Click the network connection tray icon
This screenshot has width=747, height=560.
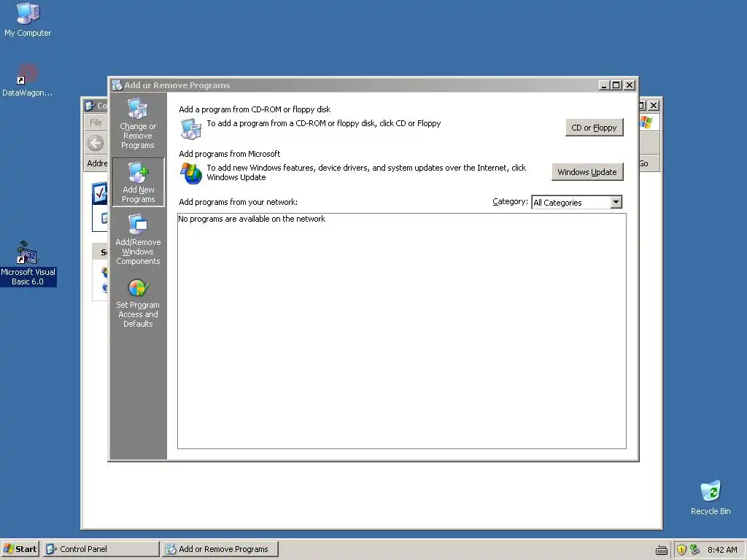click(x=694, y=550)
